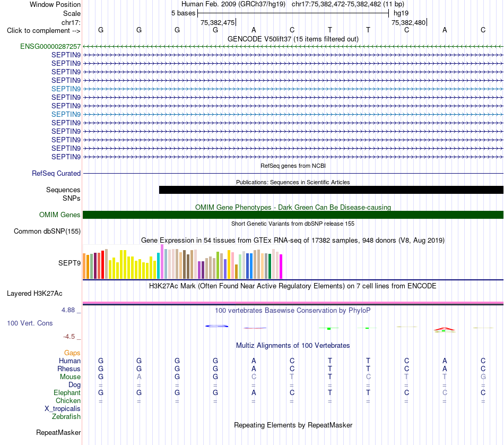The width and height of the screenshot is (504, 445).
Task: Click the red PhyloP conservation peak
Action: pos(444,329)
